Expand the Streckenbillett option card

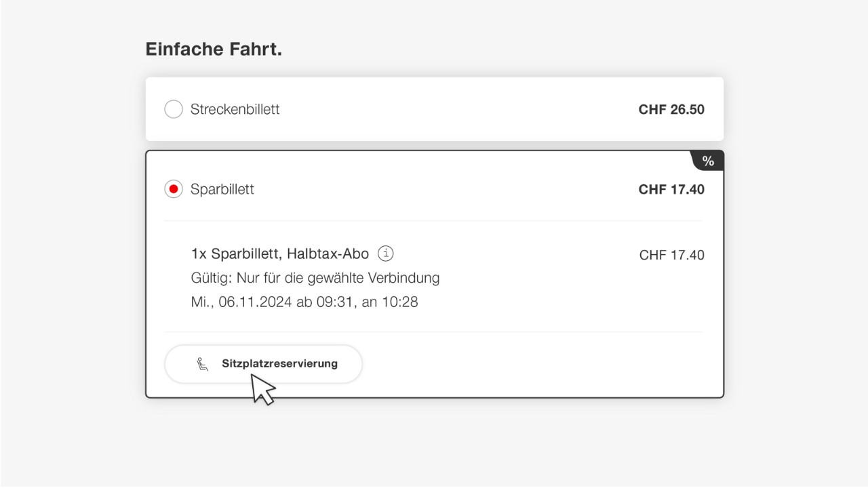pyautogui.click(x=434, y=108)
